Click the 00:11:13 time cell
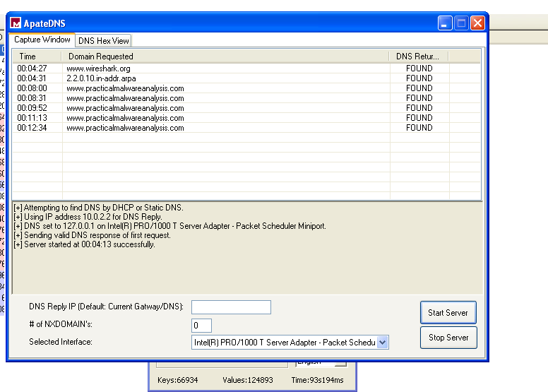548x392 pixels. 32,118
